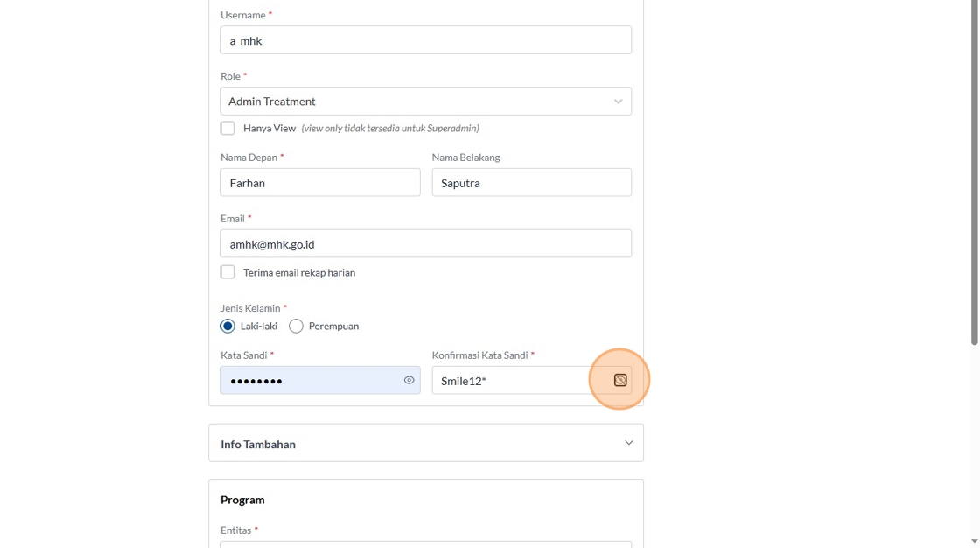The width and height of the screenshot is (980, 548).
Task: Hide the Konfirmasi Kata Sandi text via crossed-eye icon
Action: tap(620, 380)
